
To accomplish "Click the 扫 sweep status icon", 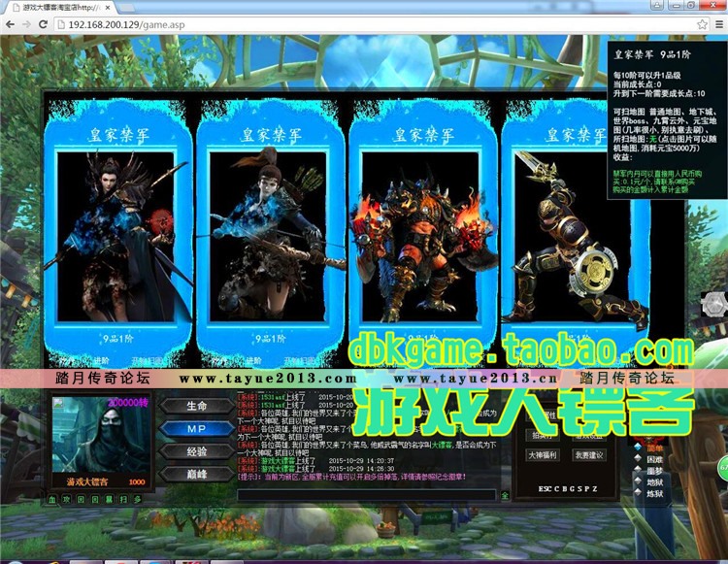I will pyautogui.click(x=123, y=500).
